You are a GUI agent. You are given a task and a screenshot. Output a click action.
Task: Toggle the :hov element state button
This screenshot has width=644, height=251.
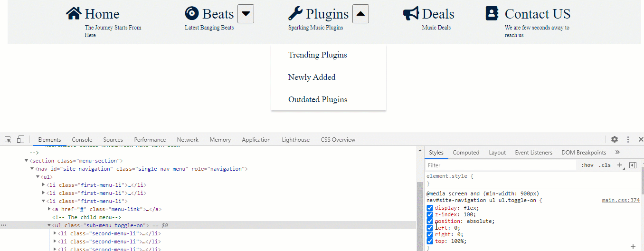click(x=587, y=165)
